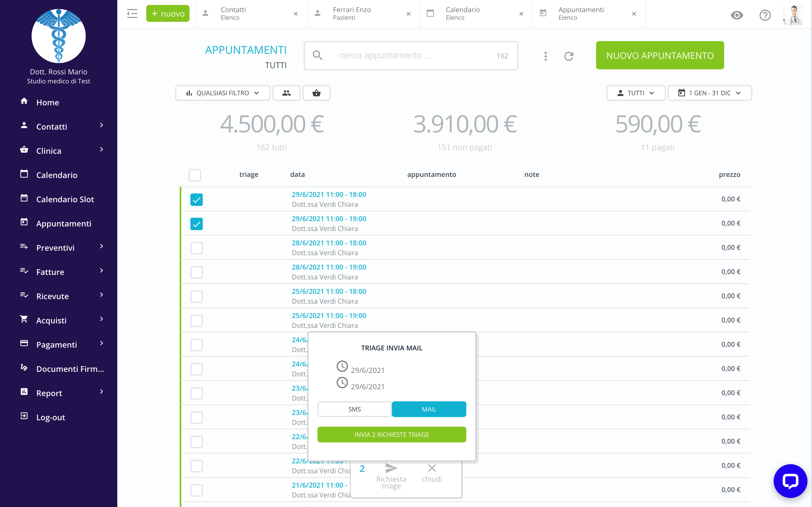Image resolution: width=812 pixels, height=507 pixels.
Task: Tick the select-all checkbox in table header
Action: pos(195,175)
